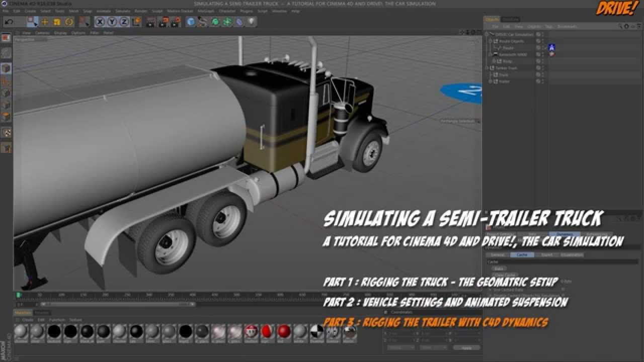Click the blue Cube primitive icon
This screenshot has height=362, width=644.
(x=191, y=22)
